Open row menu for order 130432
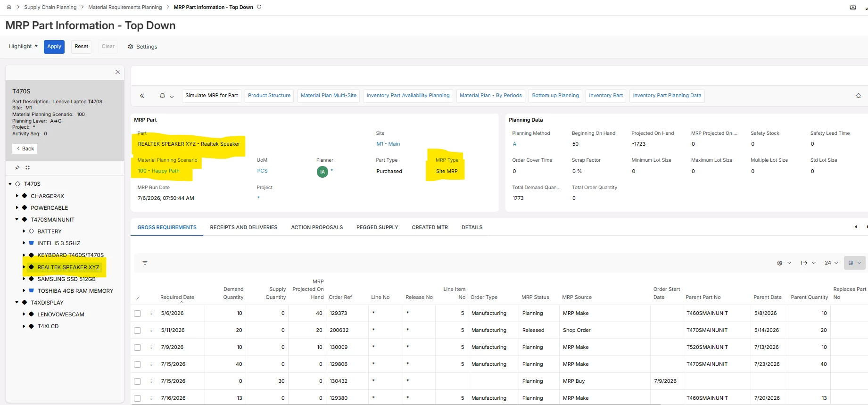868x405 pixels. [151, 381]
